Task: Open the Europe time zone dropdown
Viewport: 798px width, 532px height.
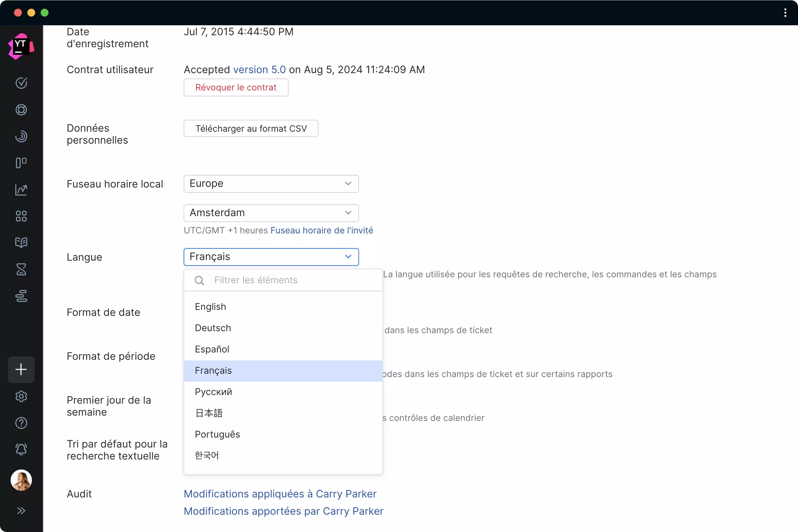Action: (x=271, y=184)
